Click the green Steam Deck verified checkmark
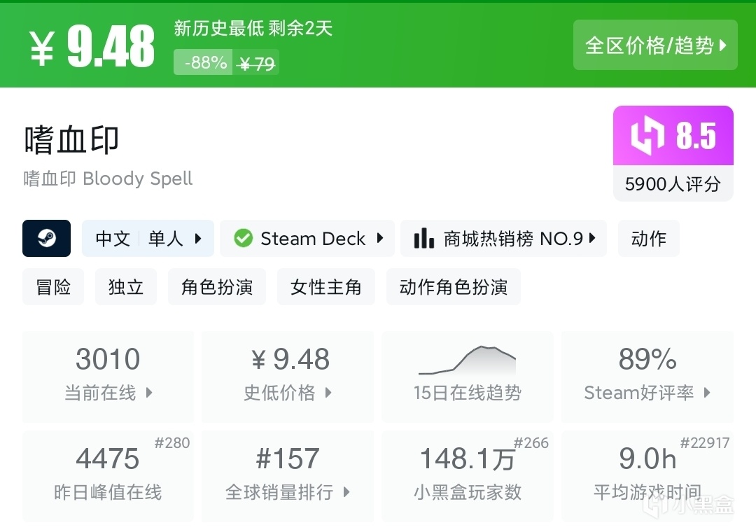 pos(243,239)
